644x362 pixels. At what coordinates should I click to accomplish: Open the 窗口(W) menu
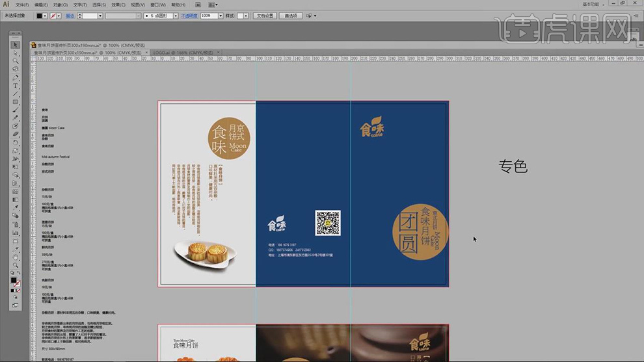(x=157, y=5)
